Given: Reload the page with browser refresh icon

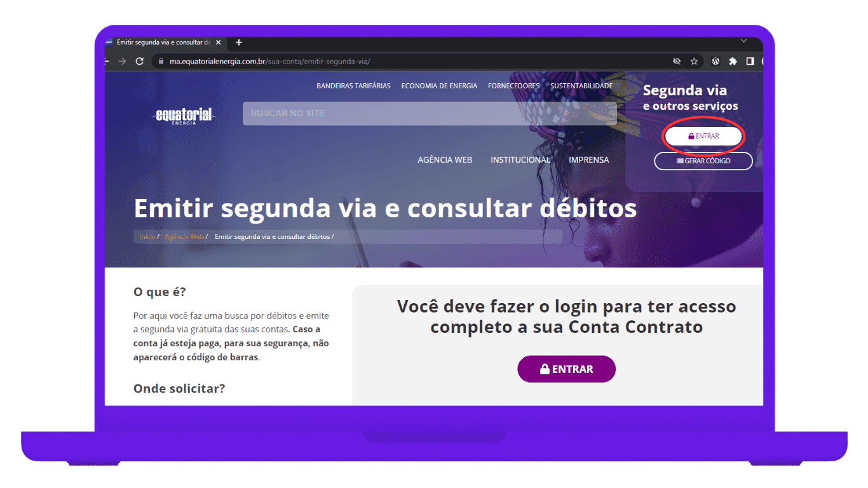Looking at the screenshot, I should [140, 62].
